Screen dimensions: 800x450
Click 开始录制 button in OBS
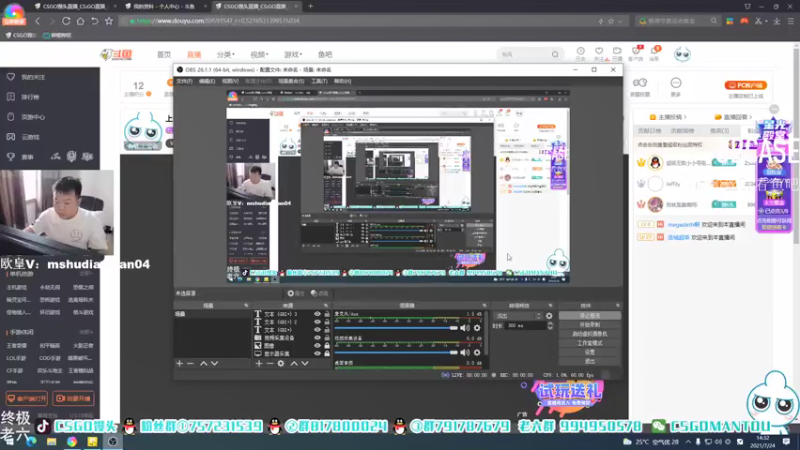[590, 325]
